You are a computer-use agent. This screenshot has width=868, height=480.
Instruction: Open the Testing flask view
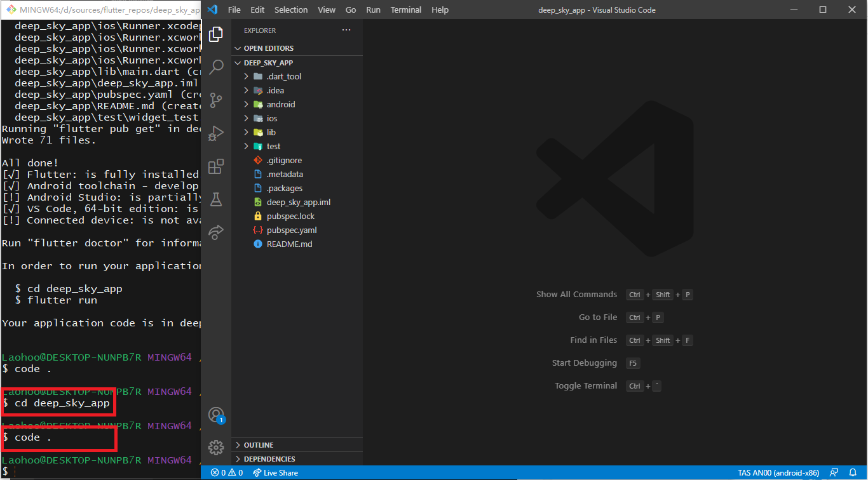(x=216, y=199)
